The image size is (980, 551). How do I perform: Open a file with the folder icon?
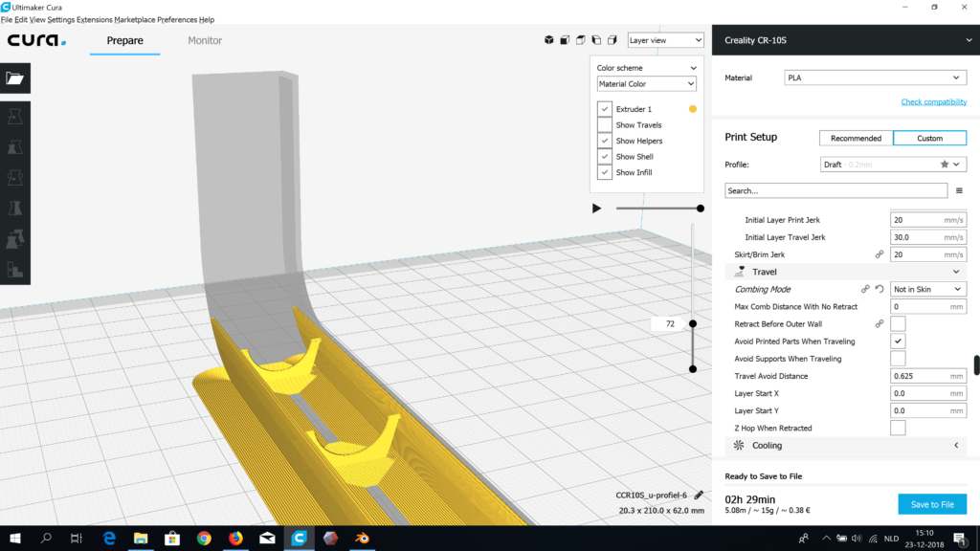15,78
